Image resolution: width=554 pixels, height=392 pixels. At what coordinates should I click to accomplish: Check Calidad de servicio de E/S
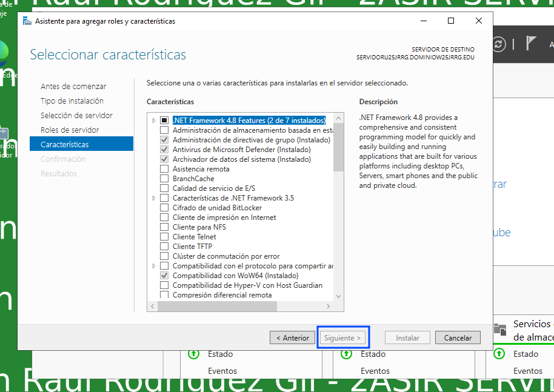pos(164,188)
